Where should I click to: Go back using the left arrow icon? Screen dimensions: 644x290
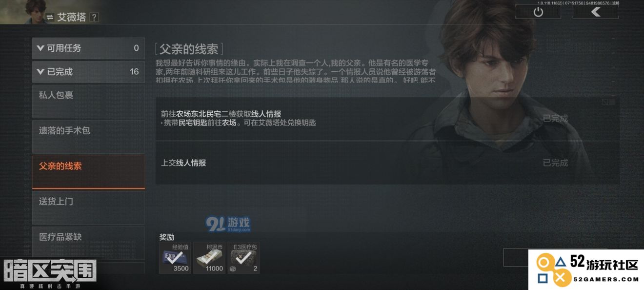595,12
